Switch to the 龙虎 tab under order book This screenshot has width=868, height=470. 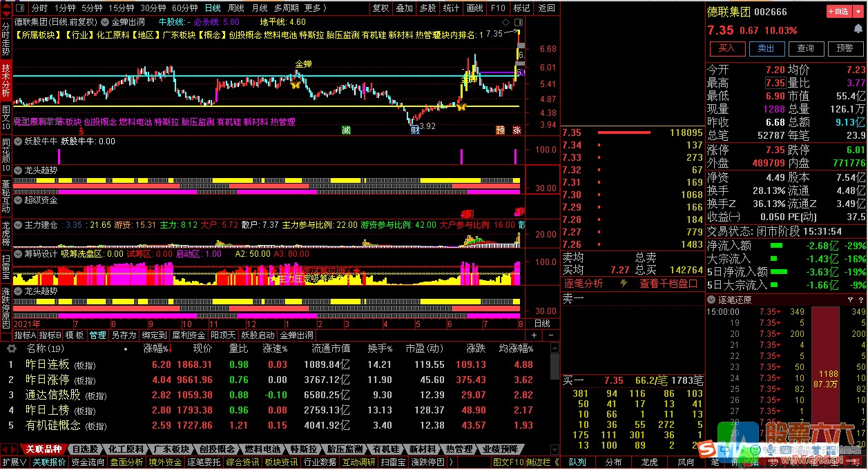pos(649,462)
